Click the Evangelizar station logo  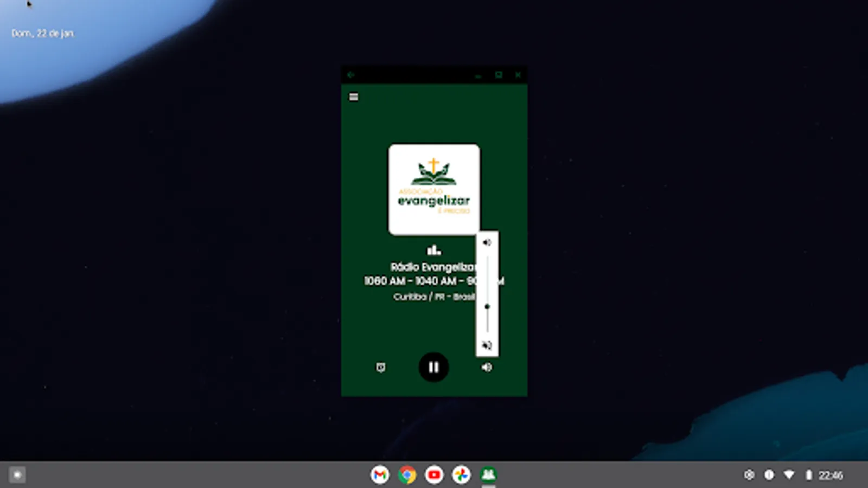coord(434,189)
